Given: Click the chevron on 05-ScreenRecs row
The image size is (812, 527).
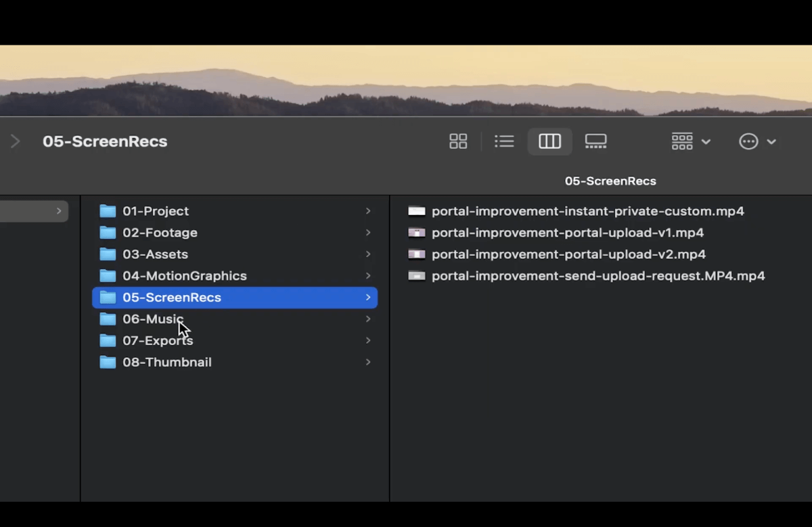Looking at the screenshot, I should click(x=368, y=298).
